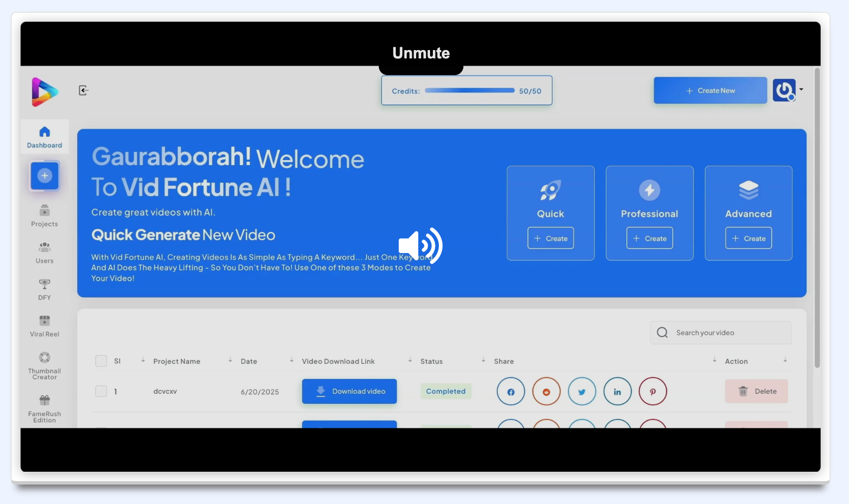
Task: Click the Vid Fortune AI logo
Action: coord(45,92)
